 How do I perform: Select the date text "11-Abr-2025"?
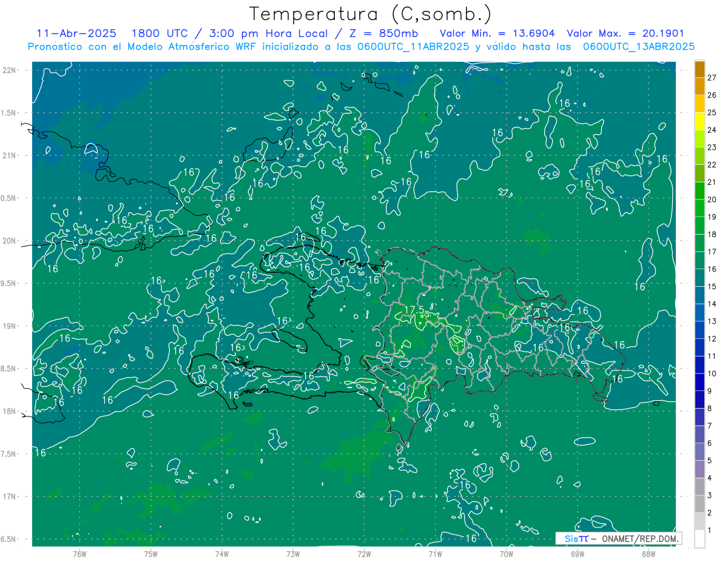pos(76,33)
